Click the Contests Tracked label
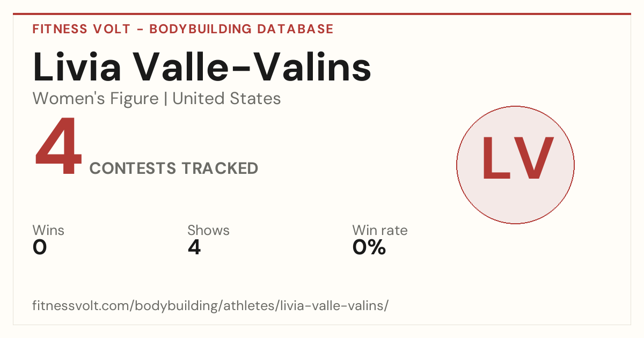The height and width of the screenshot is (338, 644). click(x=174, y=168)
